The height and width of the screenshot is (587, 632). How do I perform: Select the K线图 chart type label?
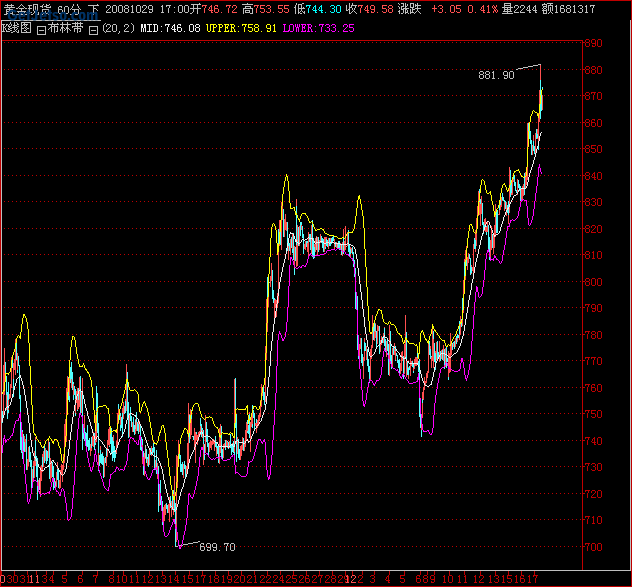point(17,28)
